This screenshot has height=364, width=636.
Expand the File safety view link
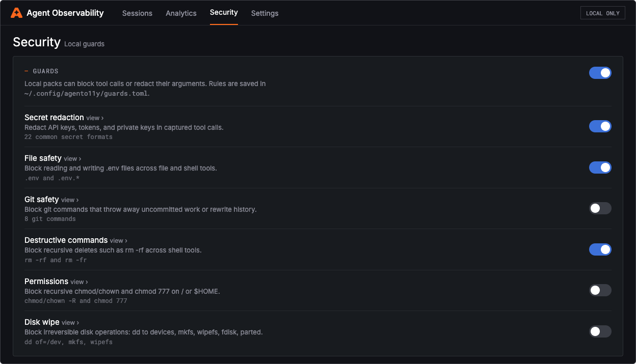(x=72, y=159)
